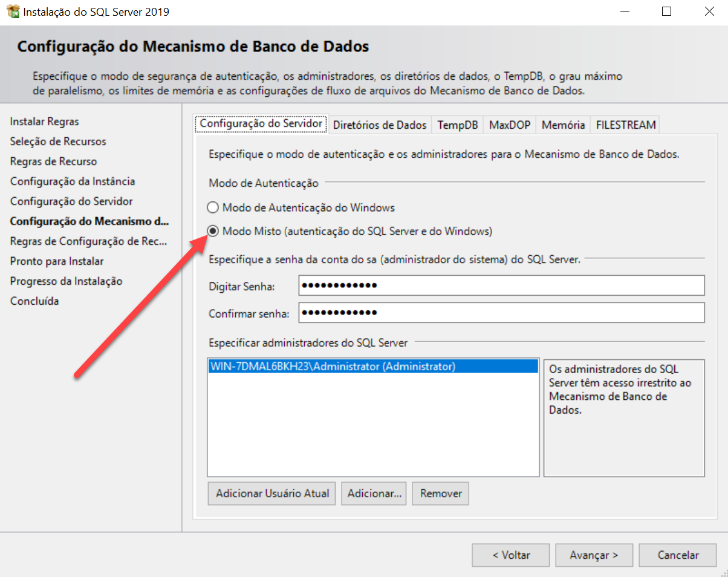The height and width of the screenshot is (577, 728).
Task: Click the SQL Server installer title bar icon
Action: 13,11
